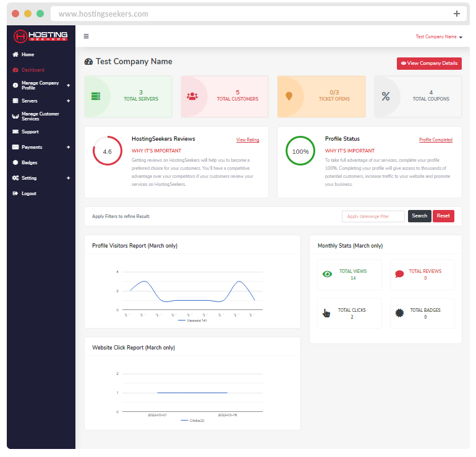Viewport: 476px width, 457px height.
Task: Click the TOTAL COUPONS label
Action: click(x=431, y=99)
